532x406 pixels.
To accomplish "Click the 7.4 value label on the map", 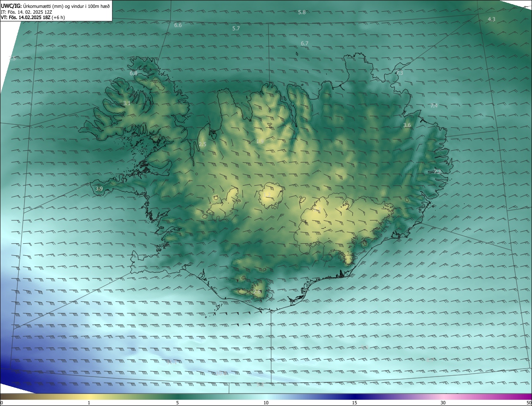I will 434,106.
